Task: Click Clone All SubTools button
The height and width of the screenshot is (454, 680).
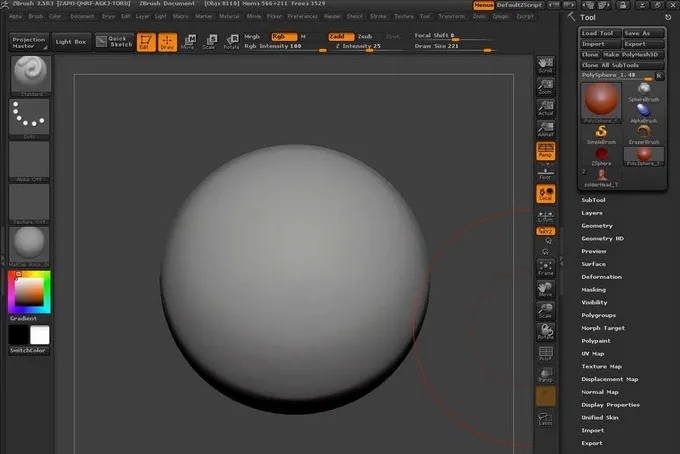Action: pyautogui.click(x=622, y=65)
